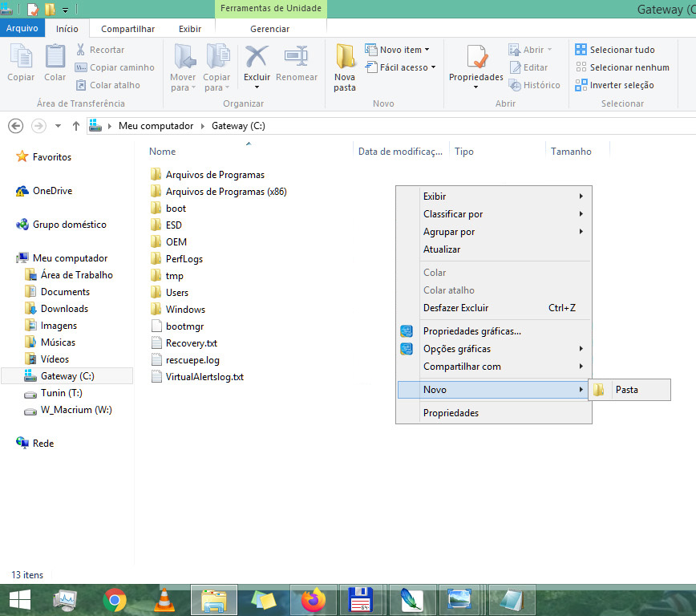
Task: Open recent locations dropdown arrow
Action: coord(59,126)
